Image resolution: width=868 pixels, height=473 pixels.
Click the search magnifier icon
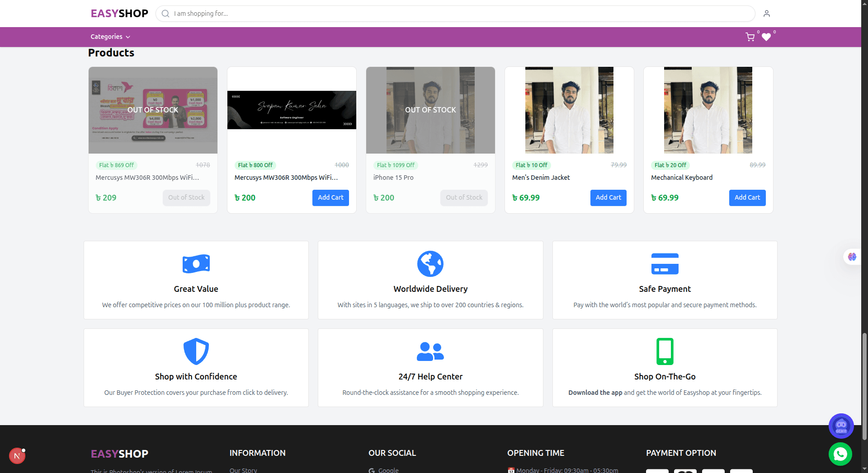pos(165,14)
